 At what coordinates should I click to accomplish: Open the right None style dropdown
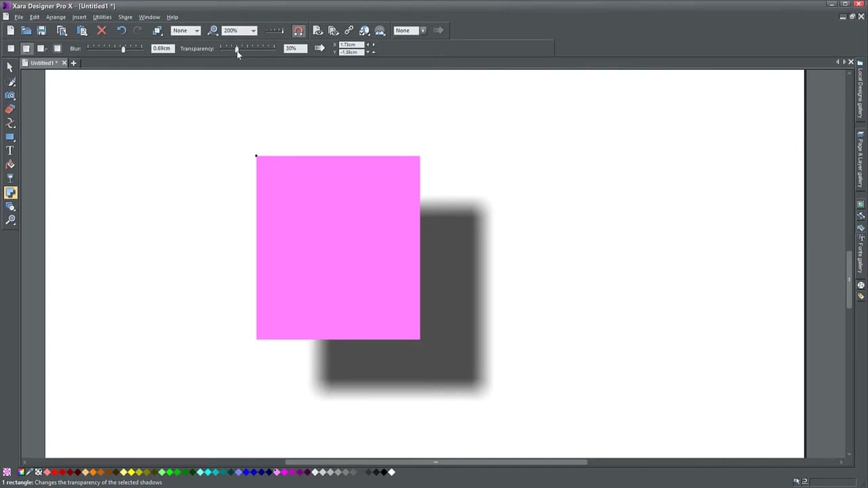coord(422,30)
